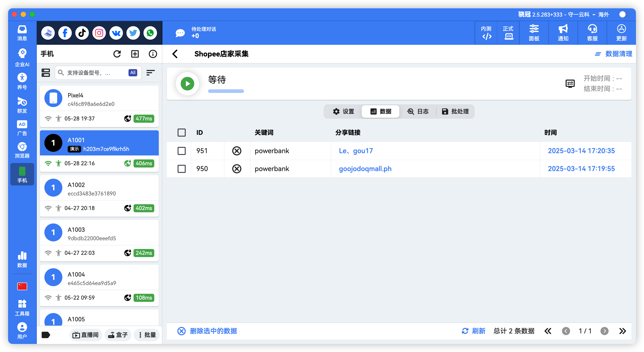Click the 盒子 box button
The height and width of the screenshot is (352, 644).
[x=118, y=335]
